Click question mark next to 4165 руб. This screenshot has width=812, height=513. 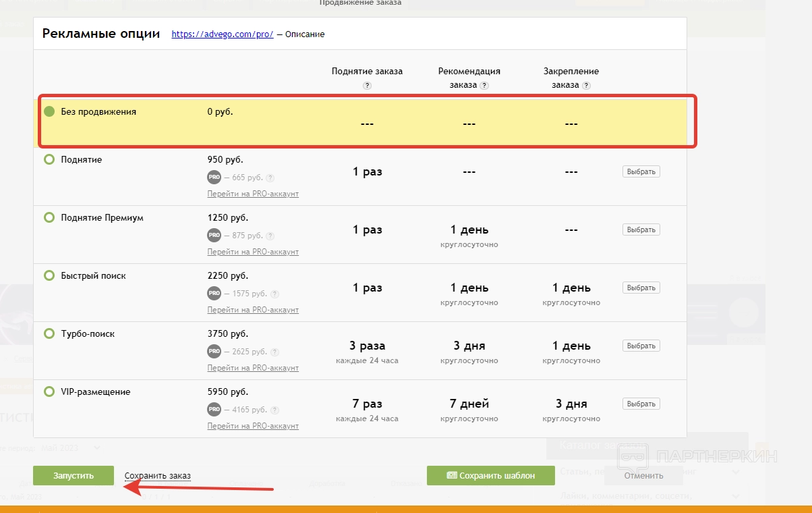274,410
